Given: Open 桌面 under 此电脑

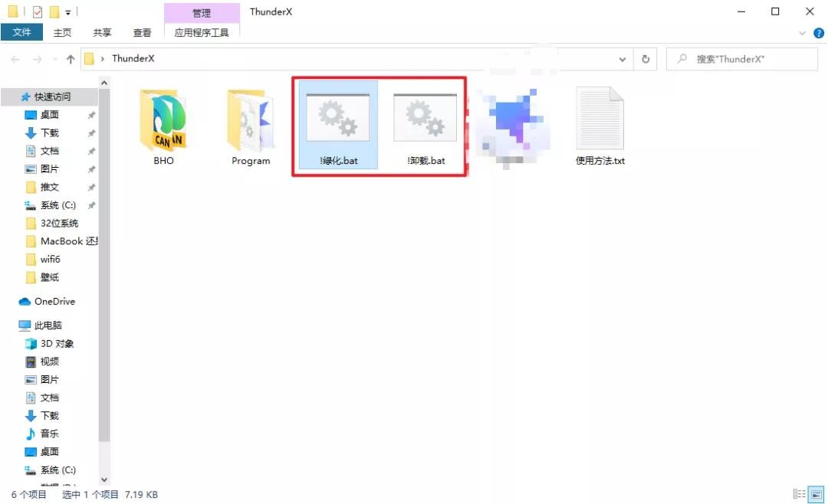Looking at the screenshot, I should 50,451.
